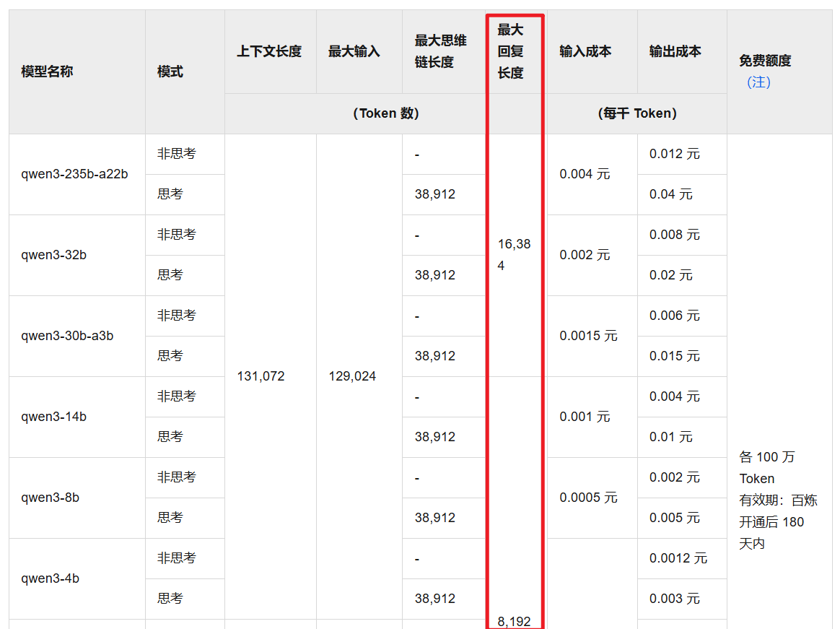Select model name qwen3-14b

(53, 417)
